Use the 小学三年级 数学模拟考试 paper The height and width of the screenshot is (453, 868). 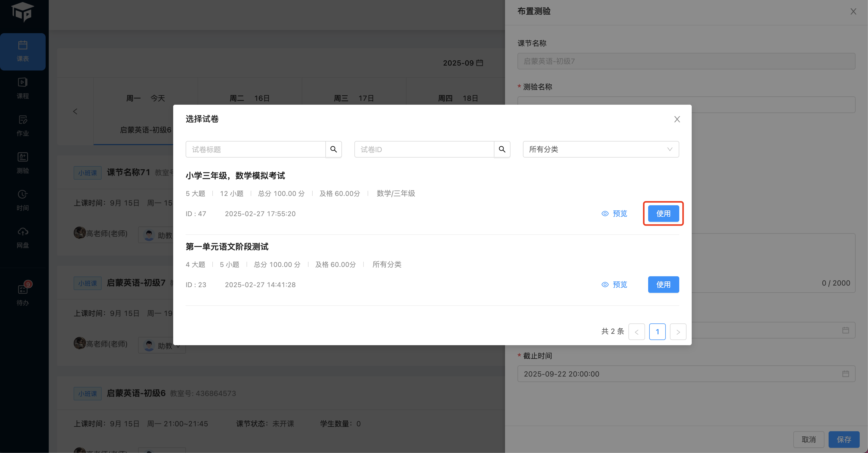click(663, 214)
